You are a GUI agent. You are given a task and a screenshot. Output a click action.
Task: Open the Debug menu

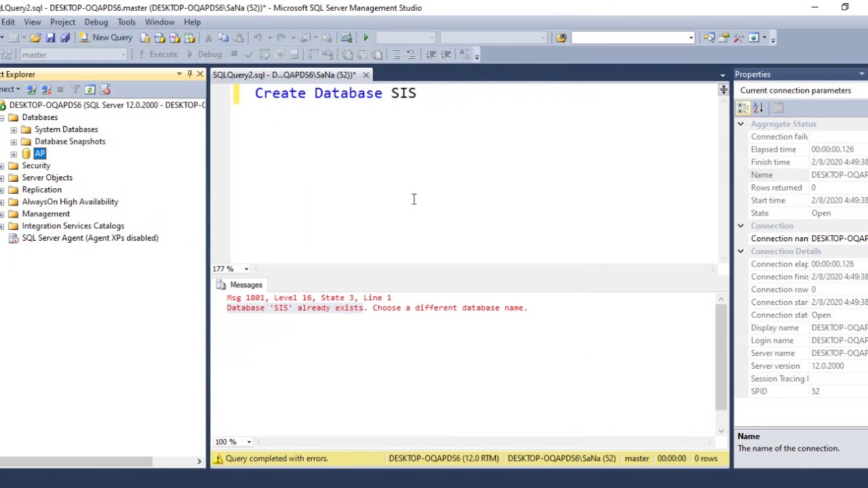point(96,22)
